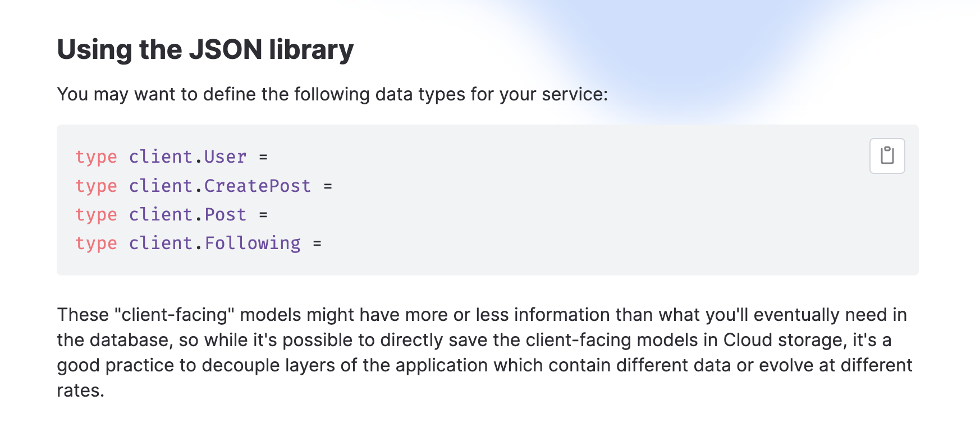Viewport: 980px width, 423px height.
Task: Click the "client.Following" type name in code
Action: [x=214, y=243]
